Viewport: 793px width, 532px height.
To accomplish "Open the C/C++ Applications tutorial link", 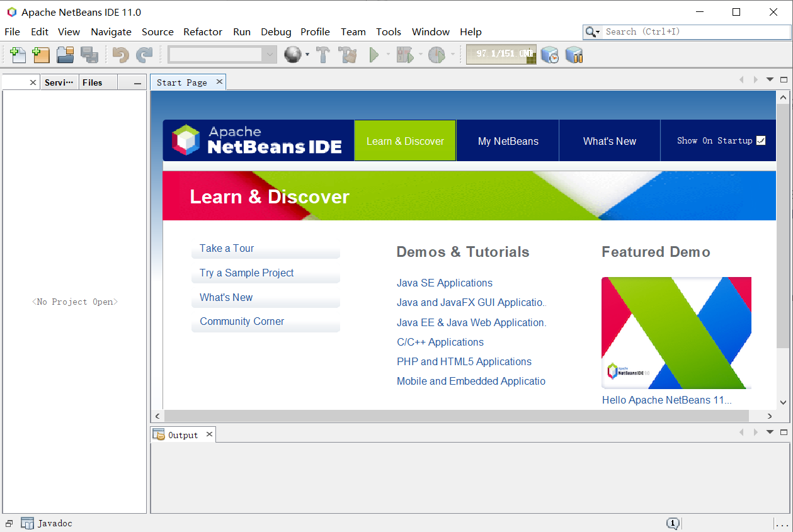I will pyautogui.click(x=440, y=342).
